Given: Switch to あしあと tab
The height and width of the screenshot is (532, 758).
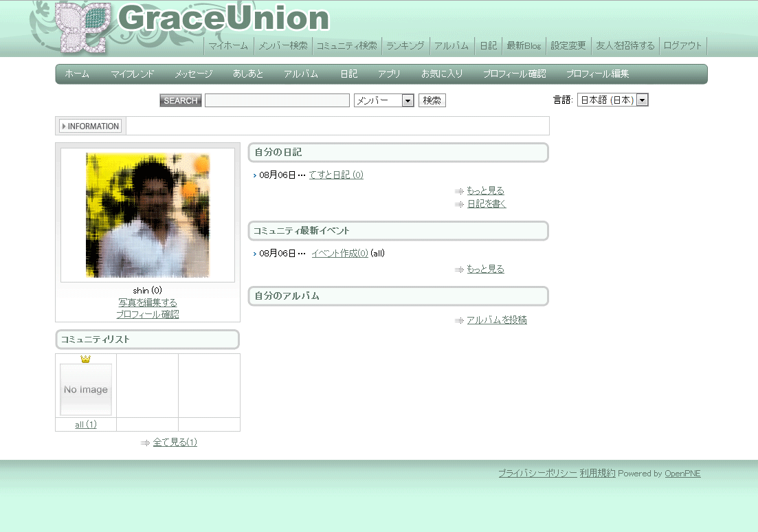Looking at the screenshot, I should (248, 74).
